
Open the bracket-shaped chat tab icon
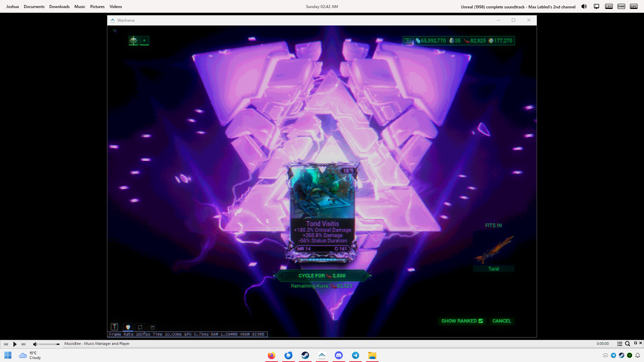pyautogui.click(x=140, y=327)
